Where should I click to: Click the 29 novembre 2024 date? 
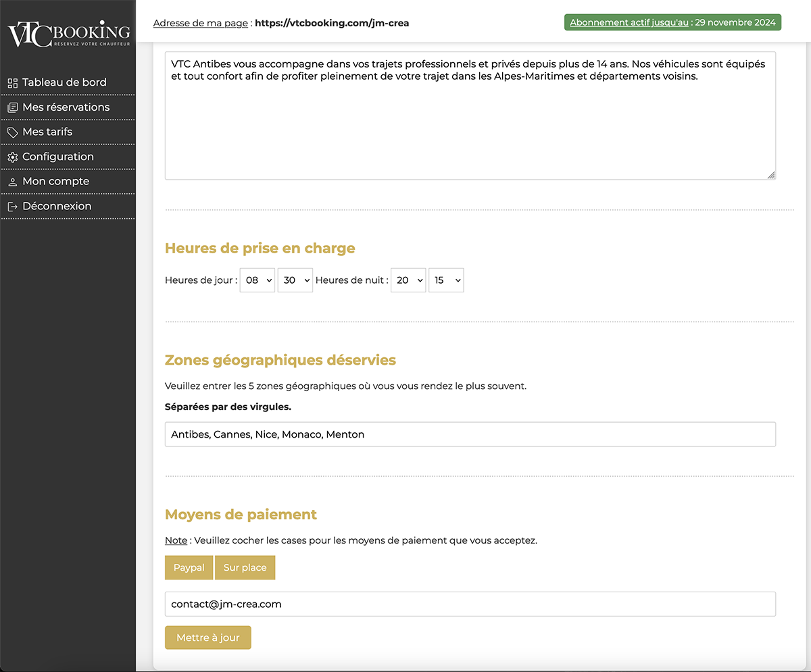click(x=735, y=22)
